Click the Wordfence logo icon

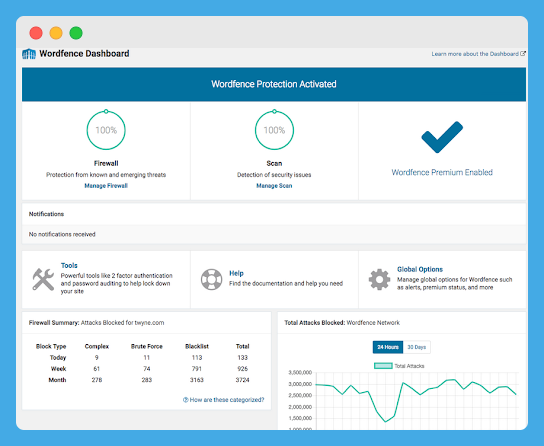coord(29,54)
